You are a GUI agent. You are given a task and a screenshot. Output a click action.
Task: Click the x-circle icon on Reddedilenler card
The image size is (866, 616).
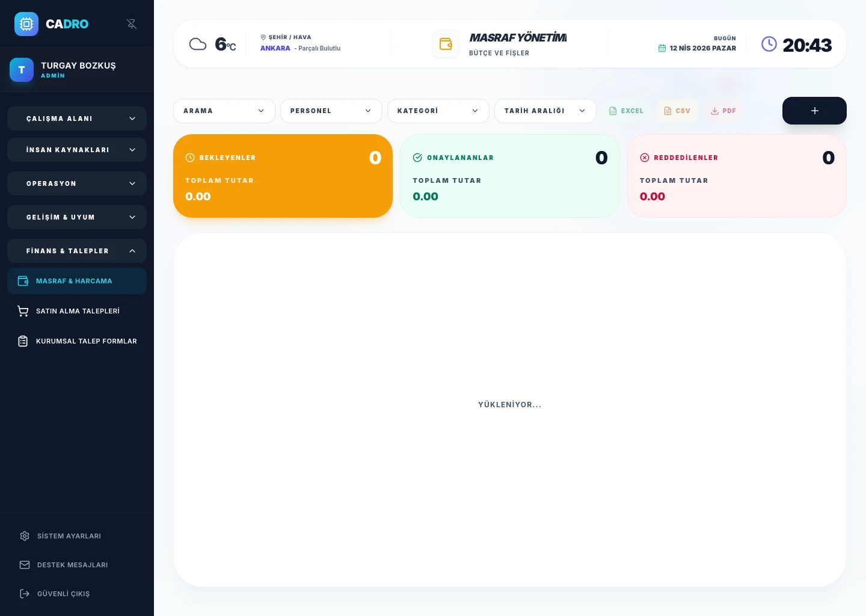(645, 158)
